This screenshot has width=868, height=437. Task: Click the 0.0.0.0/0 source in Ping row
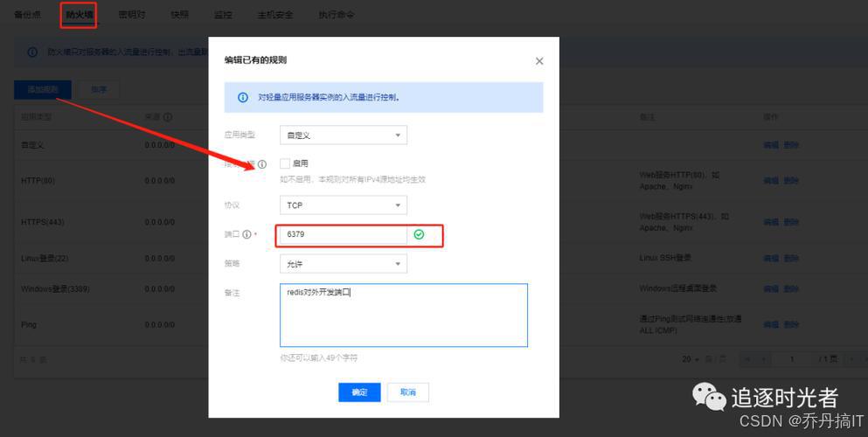tap(160, 325)
